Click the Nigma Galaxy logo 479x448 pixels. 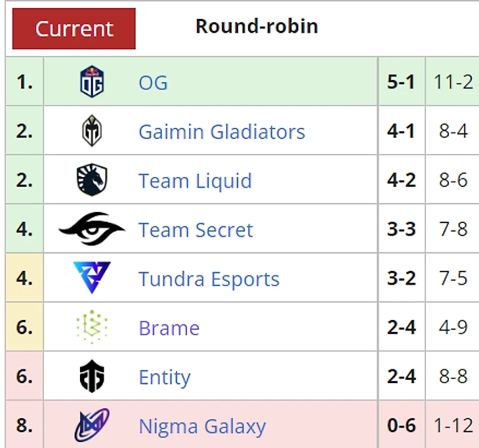pyautogui.click(x=92, y=426)
